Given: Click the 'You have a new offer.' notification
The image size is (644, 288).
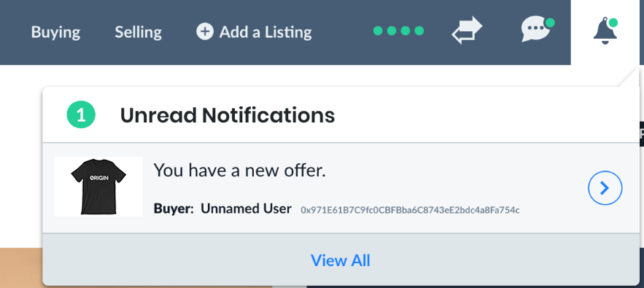Looking at the screenshot, I should point(239,170).
